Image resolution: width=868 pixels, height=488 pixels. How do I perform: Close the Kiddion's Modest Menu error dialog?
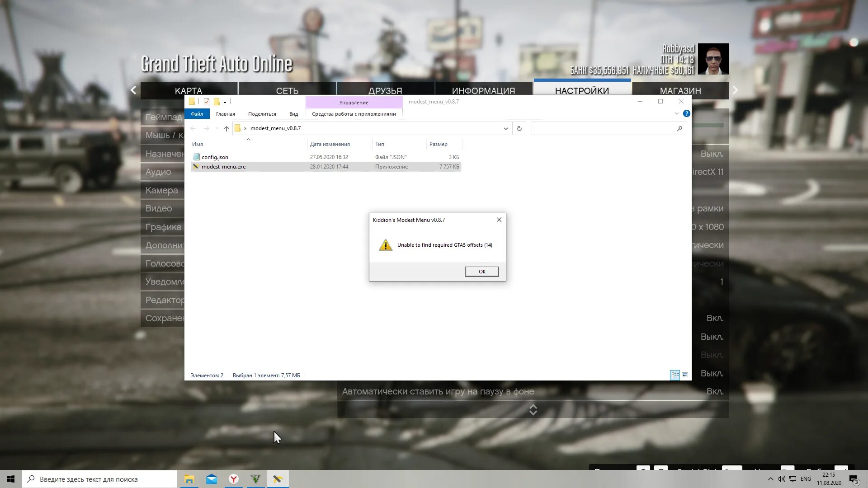coord(499,220)
